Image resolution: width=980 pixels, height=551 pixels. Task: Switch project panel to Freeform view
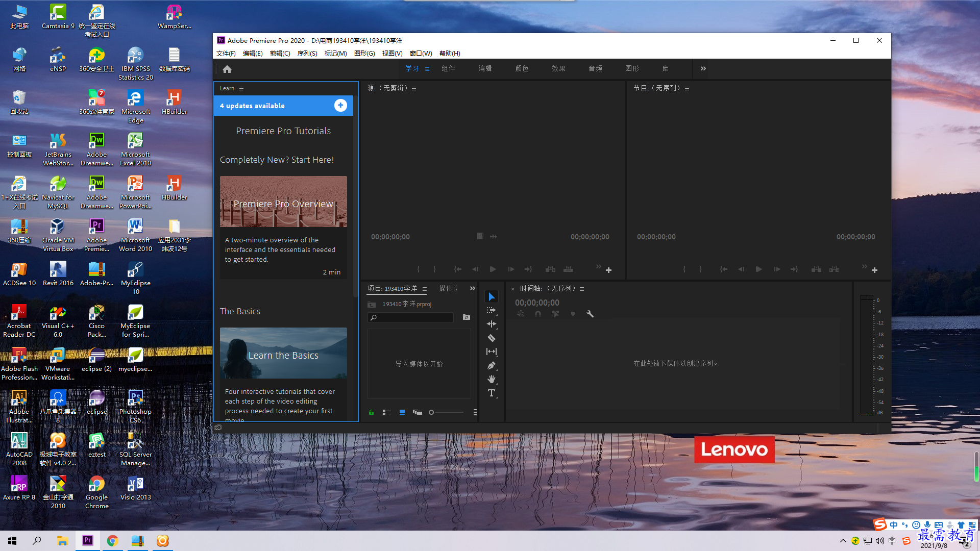point(418,412)
